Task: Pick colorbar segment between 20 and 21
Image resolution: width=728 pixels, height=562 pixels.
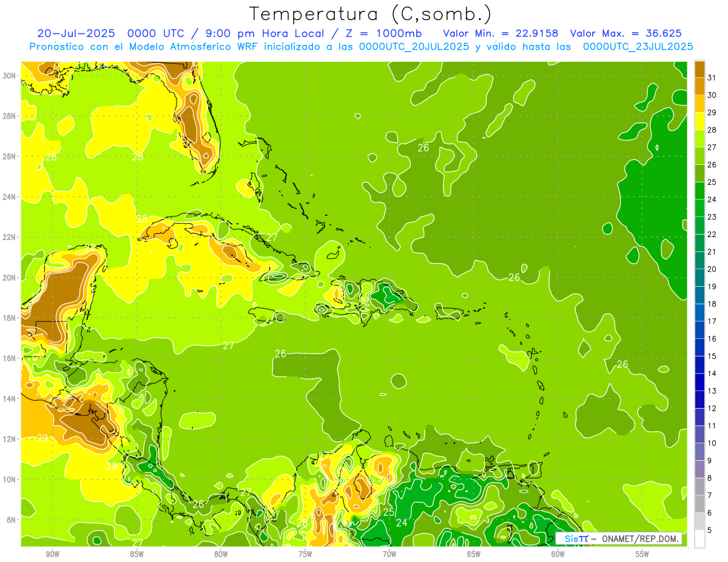Action: 699,261
